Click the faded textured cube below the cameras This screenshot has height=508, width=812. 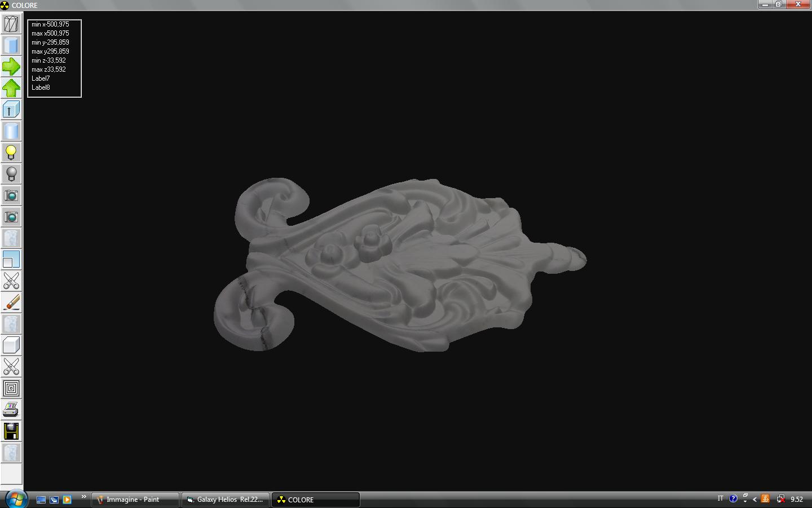pos(11,238)
